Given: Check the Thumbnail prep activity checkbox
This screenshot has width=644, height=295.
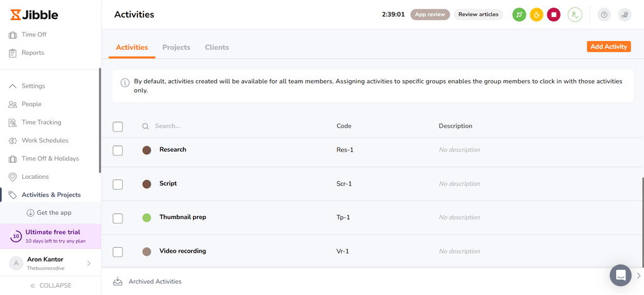Looking at the screenshot, I should [x=118, y=218].
